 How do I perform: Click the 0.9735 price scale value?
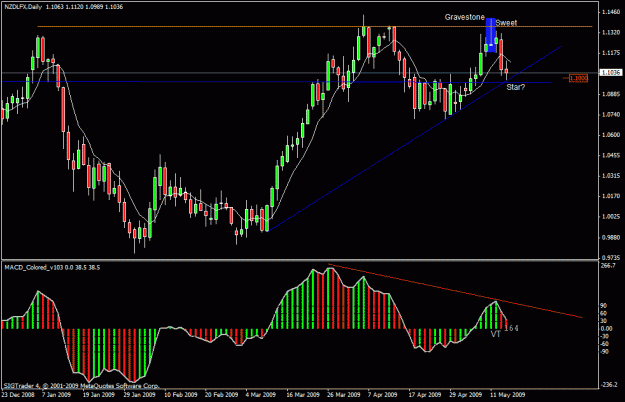coord(612,258)
